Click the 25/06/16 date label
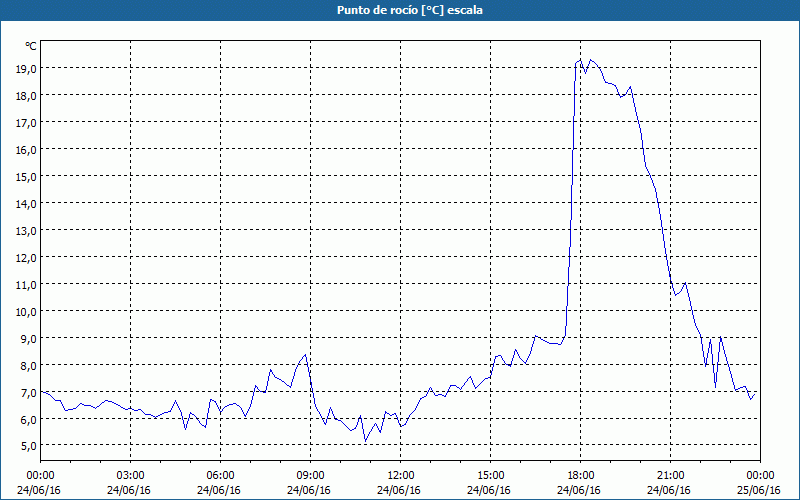This screenshot has height=500, width=800. tap(759, 490)
